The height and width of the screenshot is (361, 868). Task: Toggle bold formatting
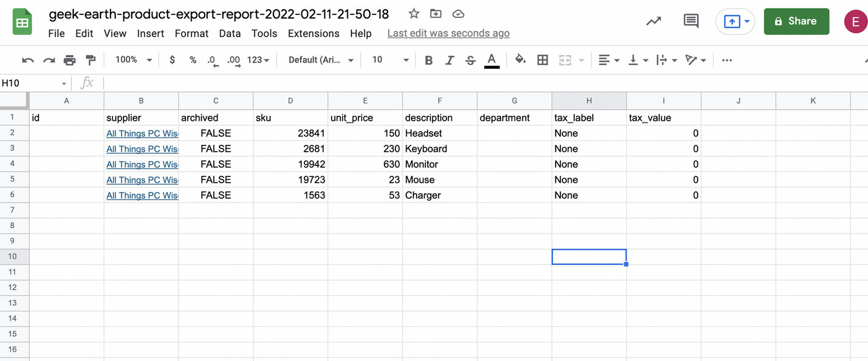click(x=428, y=60)
